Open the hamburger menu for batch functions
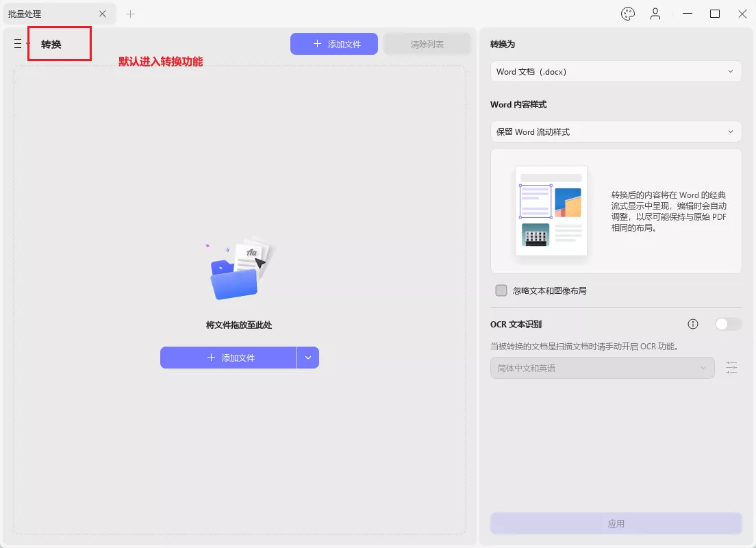This screenshot has width=756, height=548. (x=19, y=44)
